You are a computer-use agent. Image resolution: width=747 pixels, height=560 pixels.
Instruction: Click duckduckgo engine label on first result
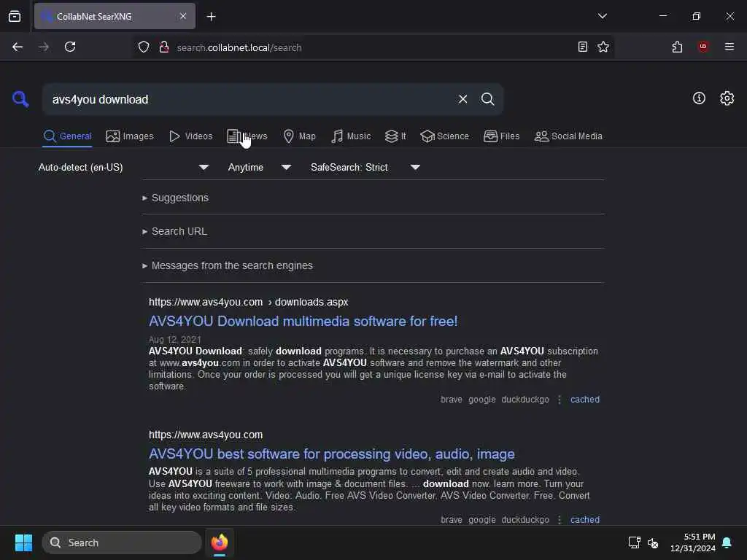(x=525, y=400)
